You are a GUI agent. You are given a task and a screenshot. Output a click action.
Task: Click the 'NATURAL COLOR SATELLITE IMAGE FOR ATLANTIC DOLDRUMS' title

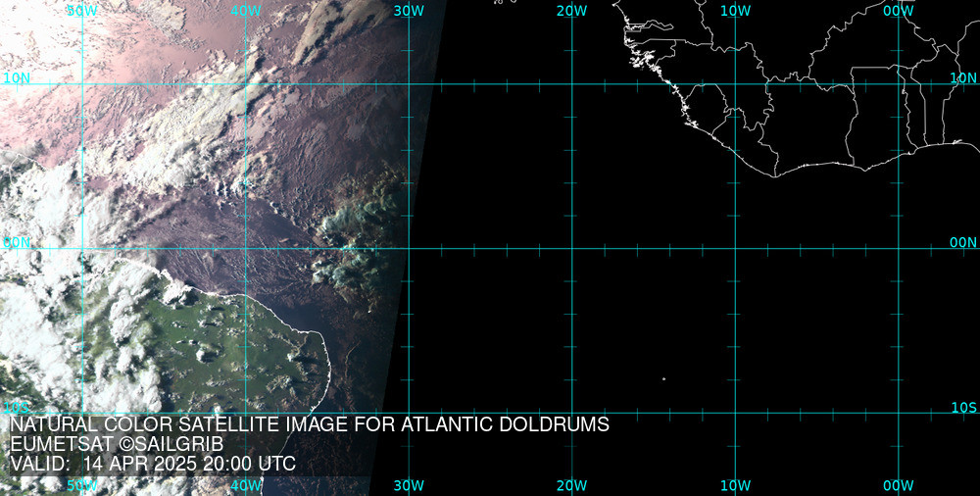tap(310, 424)
